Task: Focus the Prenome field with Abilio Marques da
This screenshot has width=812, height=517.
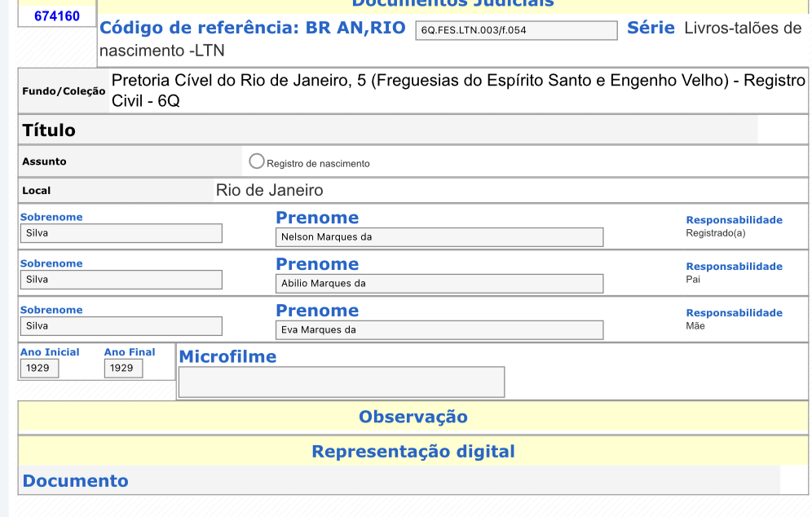Action: (439, 284)
